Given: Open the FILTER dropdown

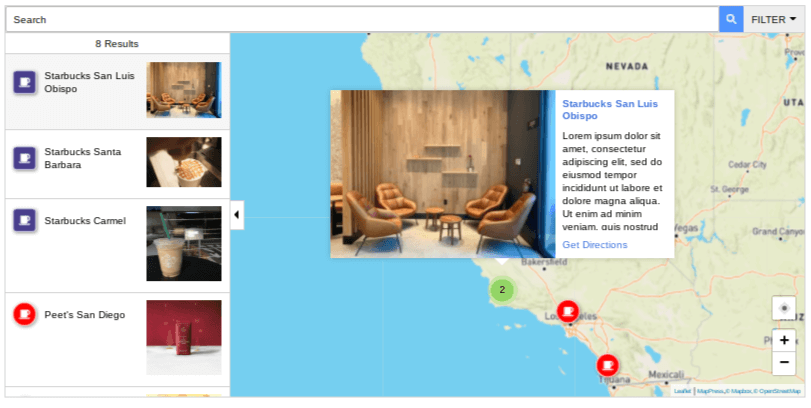Looking at the screenshot, I should pyautogui.click(x=773, y=20).
